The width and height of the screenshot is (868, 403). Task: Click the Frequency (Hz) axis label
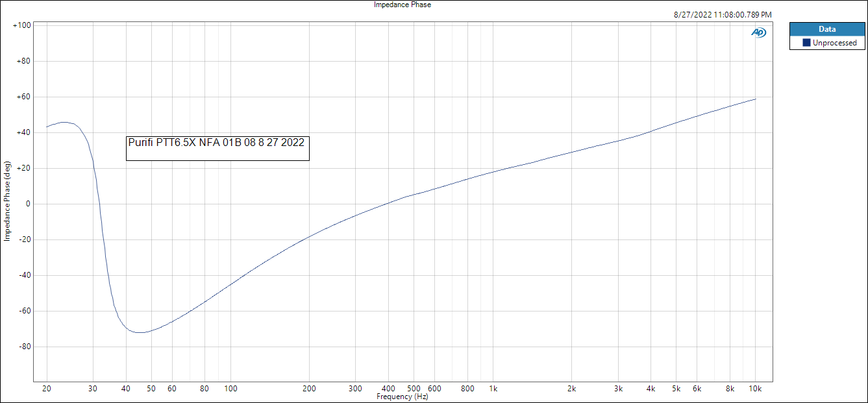coord(403,397)
